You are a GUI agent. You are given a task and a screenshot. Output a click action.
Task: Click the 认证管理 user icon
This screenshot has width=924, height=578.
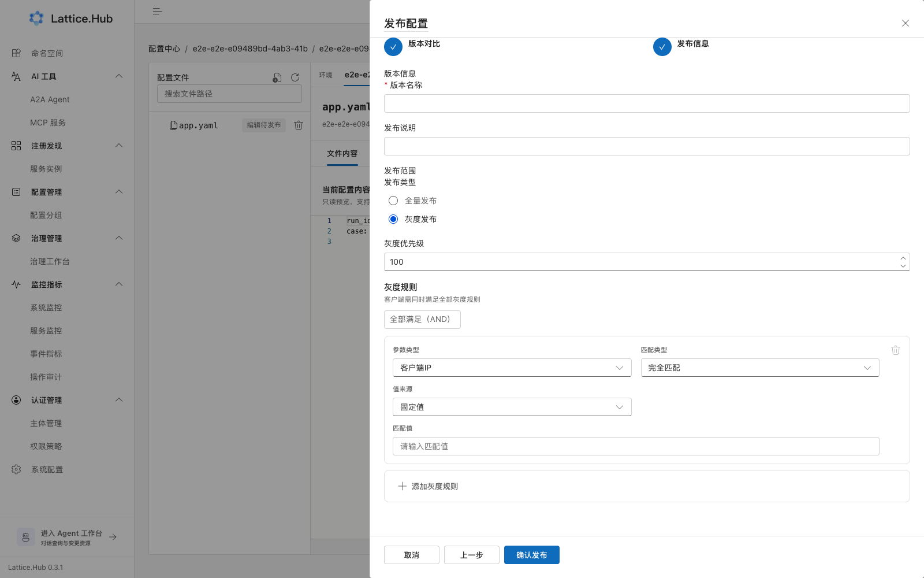(x=16, y=400)
